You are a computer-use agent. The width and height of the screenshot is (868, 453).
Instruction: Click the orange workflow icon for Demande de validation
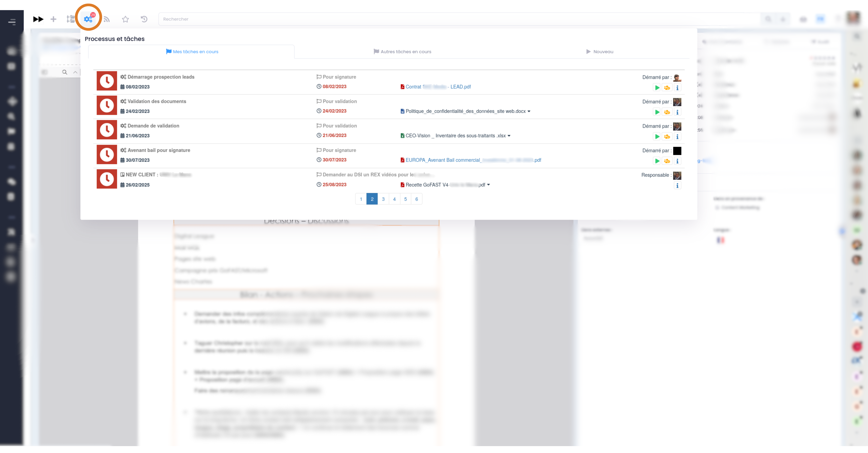coord(667,137)
